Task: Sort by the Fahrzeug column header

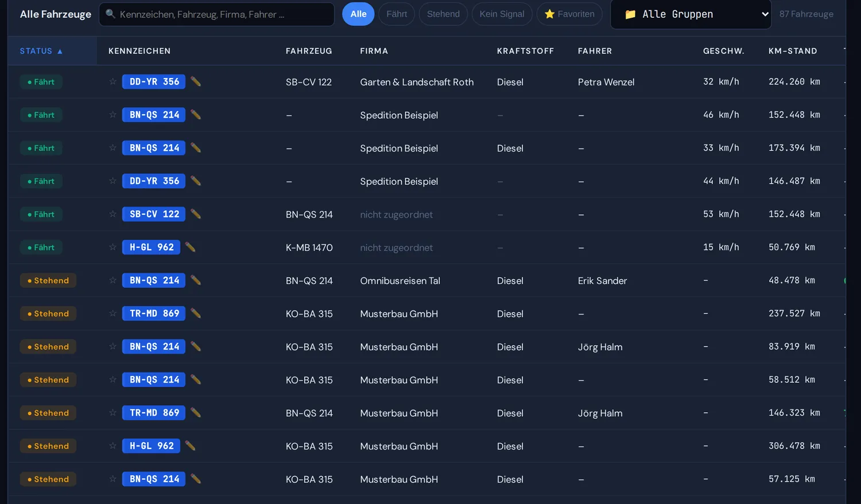Action: 309,51
